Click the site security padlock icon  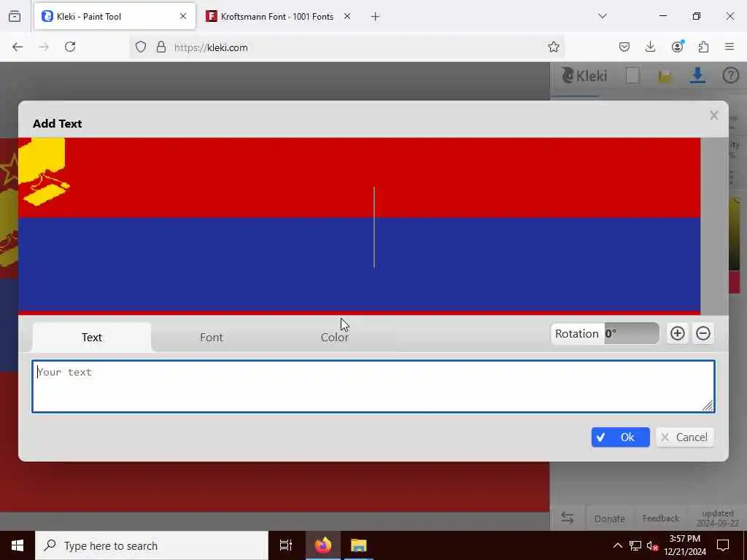(x=161, y=47)
